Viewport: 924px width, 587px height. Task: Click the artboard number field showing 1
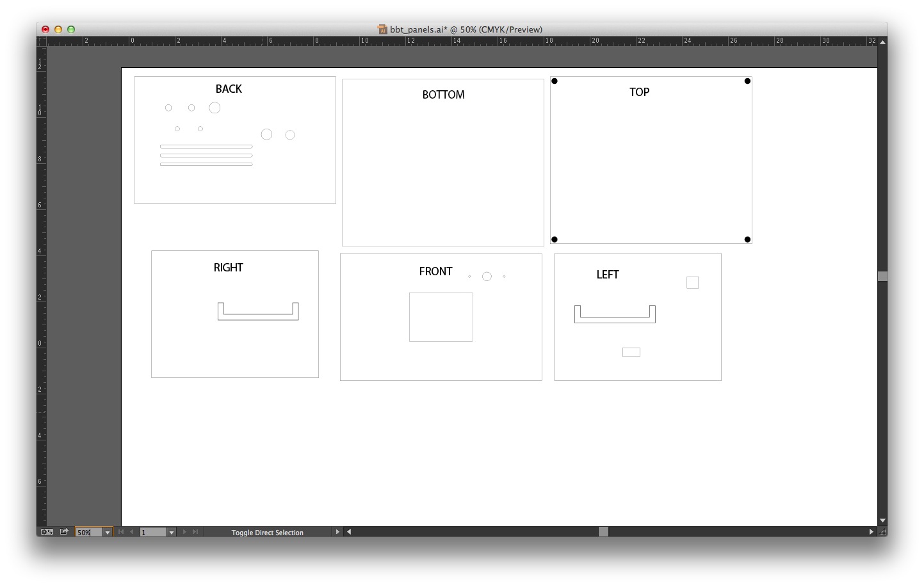coord(153,533)
